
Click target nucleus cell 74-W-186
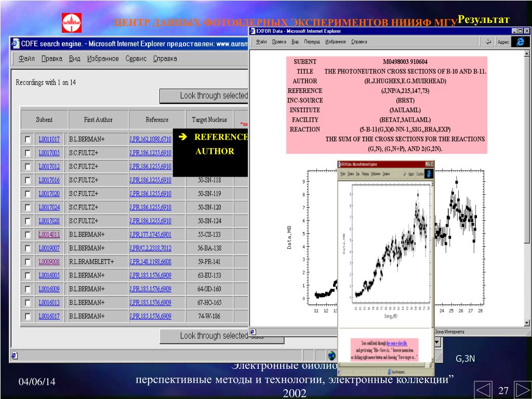point(209,316)
